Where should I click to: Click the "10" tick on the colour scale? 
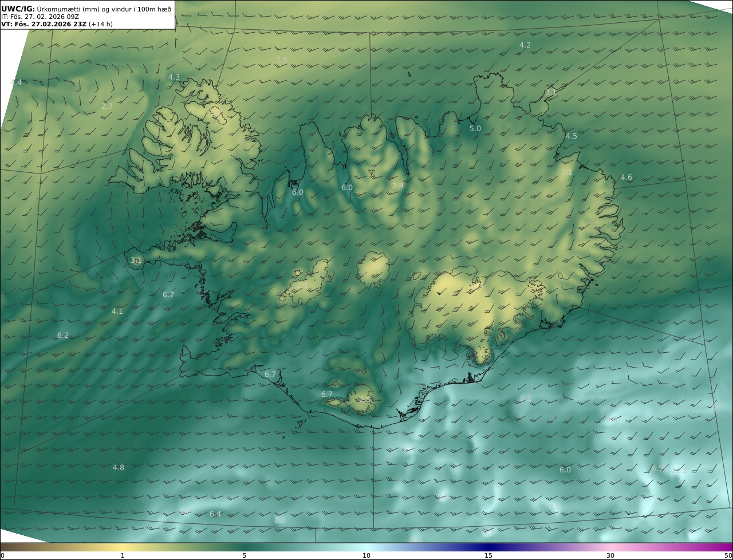[x=366, y=555]
